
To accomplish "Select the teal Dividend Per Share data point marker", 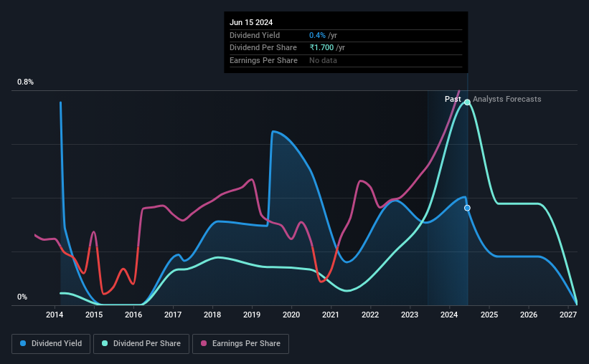I will click(x=467, y=102).
